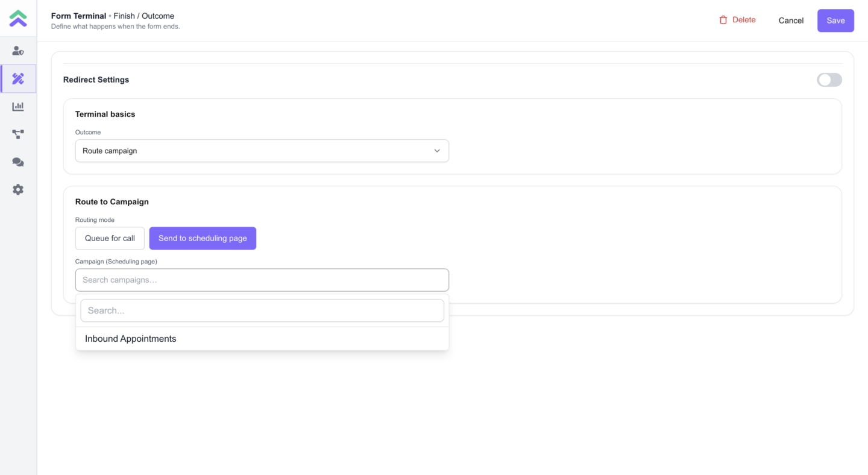Open the bar chart analytics icon

click(x=18, y=107)
